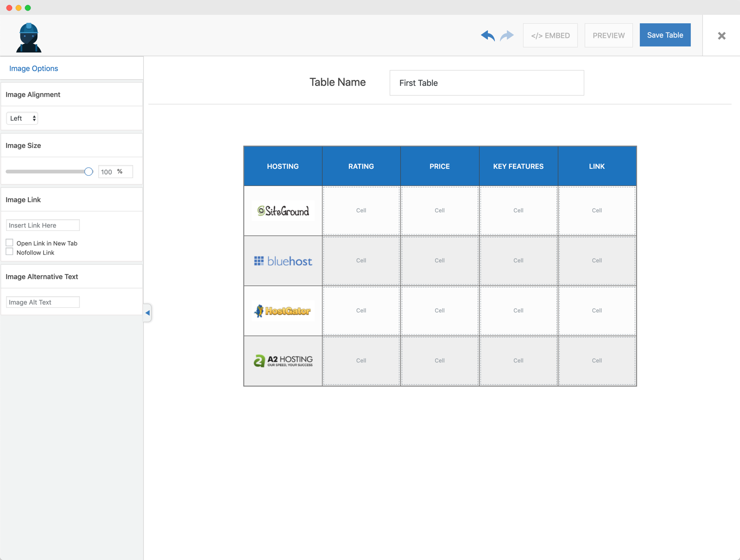
Task: Click the undo arrow icon
Action: pyautogui.click(x=487, y=36)
